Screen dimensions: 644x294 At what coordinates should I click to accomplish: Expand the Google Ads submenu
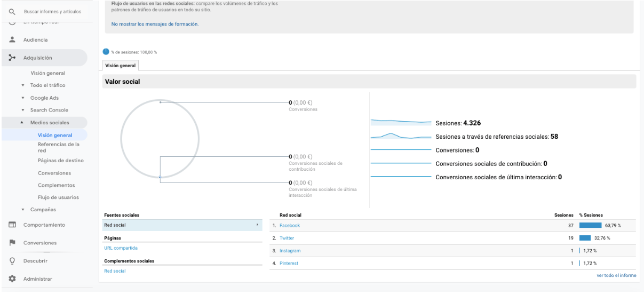tap(23, 98)
